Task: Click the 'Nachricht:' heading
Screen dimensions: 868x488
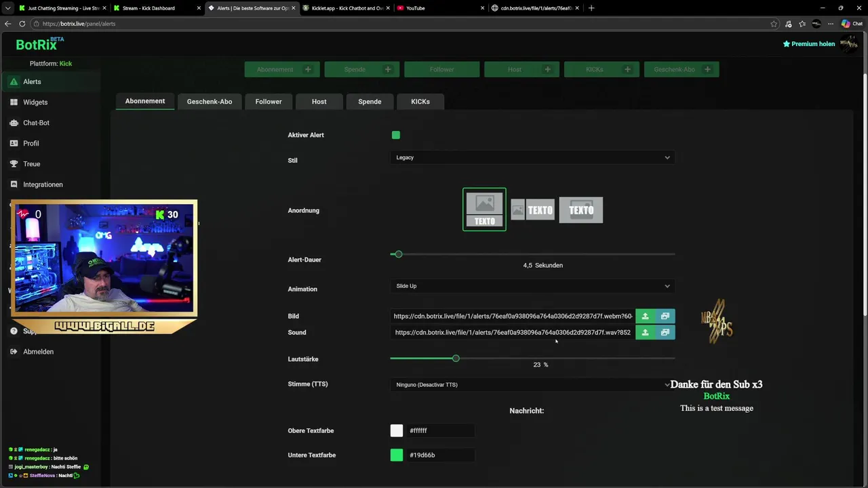Action: tap(527, 411)
